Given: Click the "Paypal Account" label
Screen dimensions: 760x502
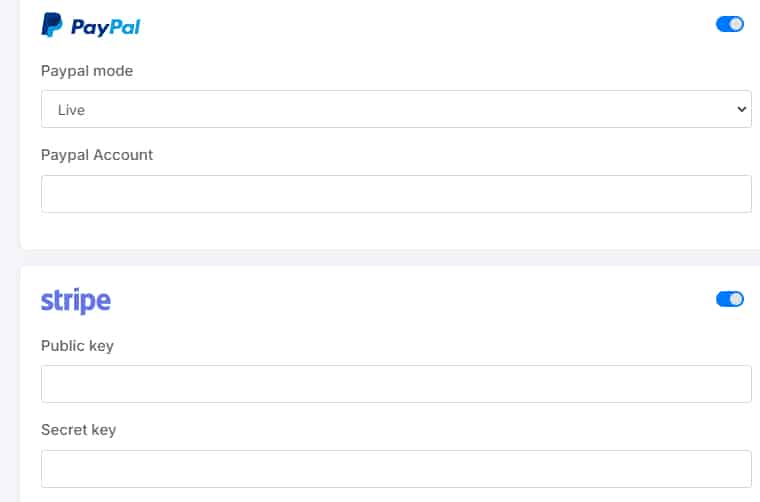Looking at the screenshot, I should 97,155.
